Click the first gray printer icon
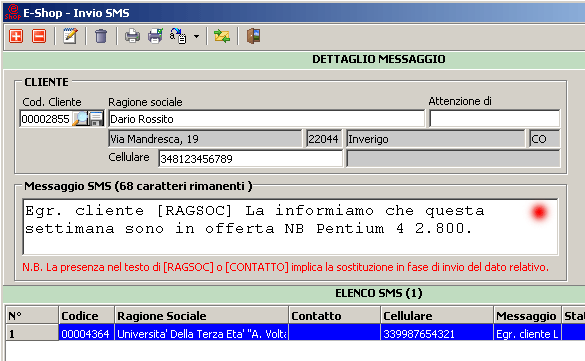Viewport: 585px width, 361px height. pos(132,36)
